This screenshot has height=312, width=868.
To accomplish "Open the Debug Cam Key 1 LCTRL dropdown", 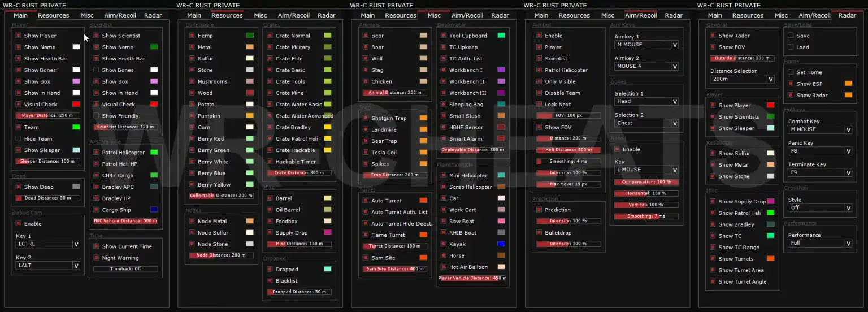I will pyautogui.click(x=48, y=244).
